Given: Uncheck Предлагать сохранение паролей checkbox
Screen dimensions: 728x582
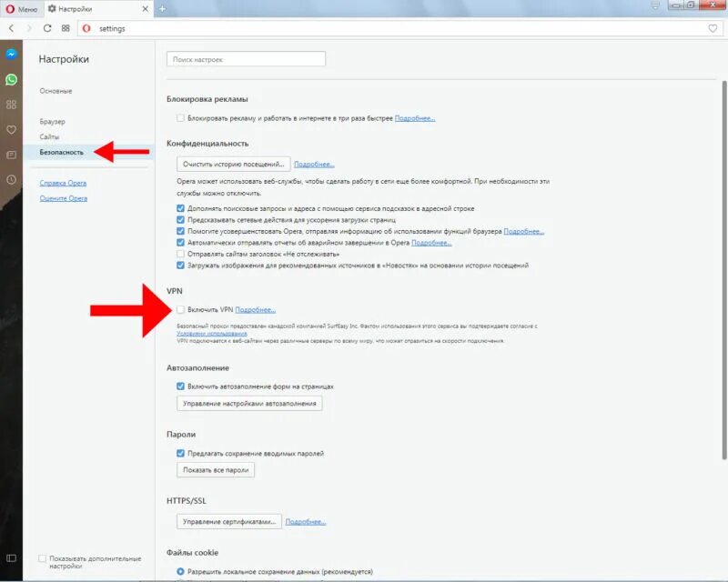Looking at the screenshot, I should tap(180, 453).
